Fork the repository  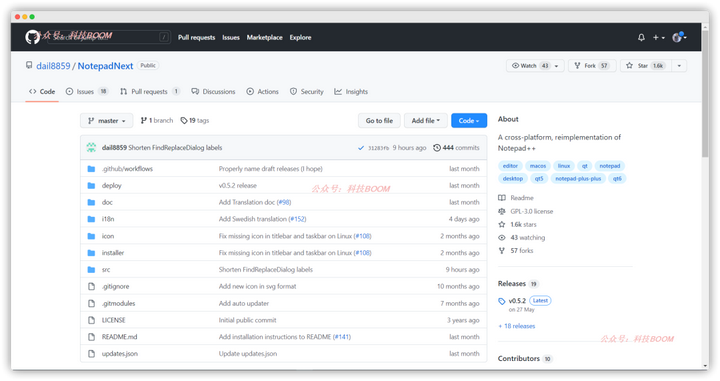coord(591,66)
